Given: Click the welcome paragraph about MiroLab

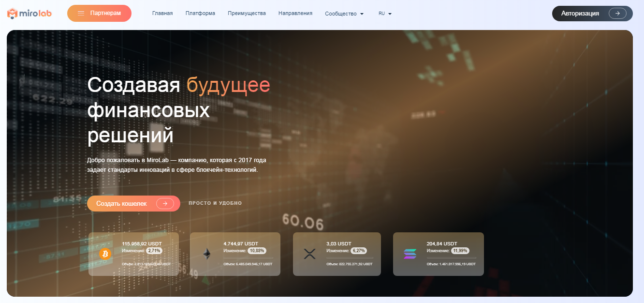Looking at the screenshot, I should [177, 165].
